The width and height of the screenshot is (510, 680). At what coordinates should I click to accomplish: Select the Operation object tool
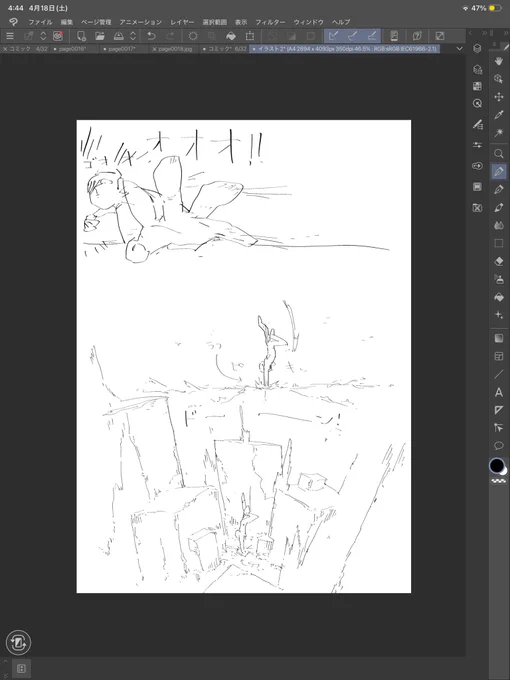coord(499,79)
